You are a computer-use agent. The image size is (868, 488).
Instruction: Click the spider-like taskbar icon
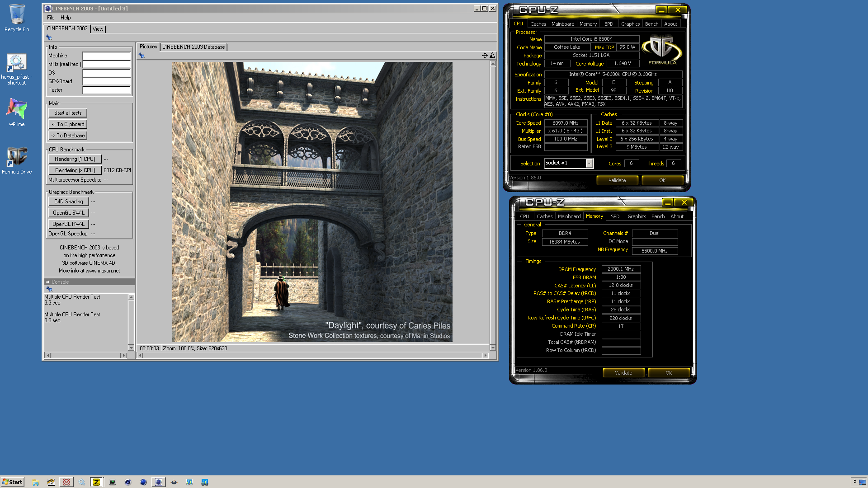(x=174, y=482)
